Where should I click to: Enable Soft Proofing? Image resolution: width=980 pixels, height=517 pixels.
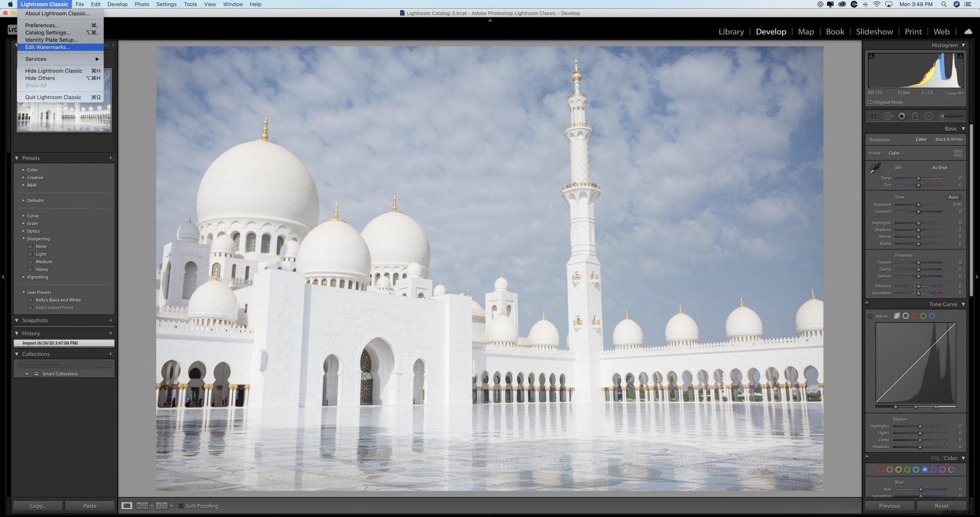181,506
